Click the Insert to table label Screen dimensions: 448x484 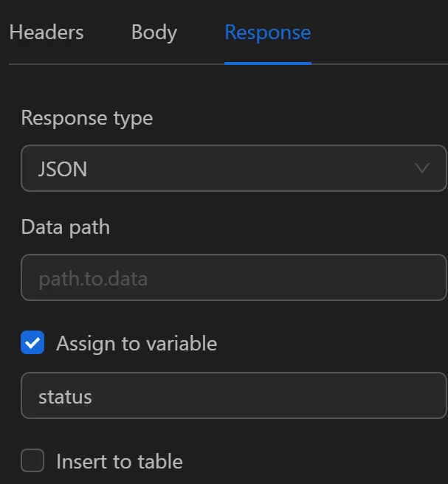point(119,462)
